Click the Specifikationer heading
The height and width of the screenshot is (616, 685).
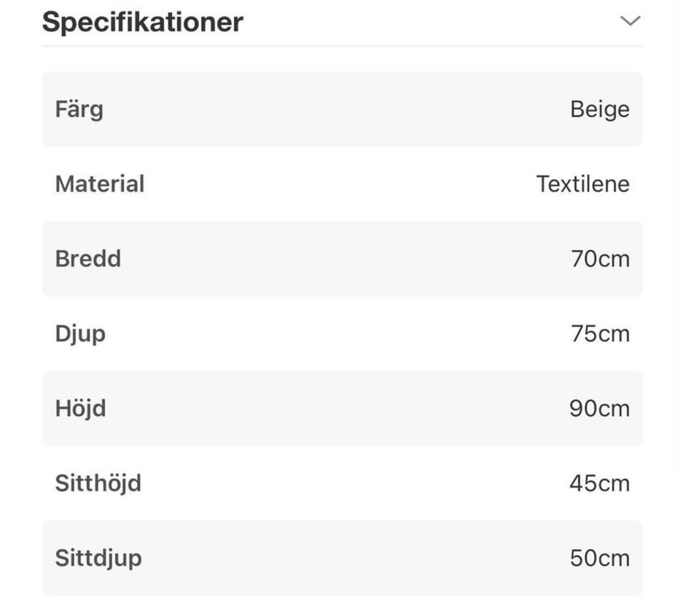(x=143, y=22)
